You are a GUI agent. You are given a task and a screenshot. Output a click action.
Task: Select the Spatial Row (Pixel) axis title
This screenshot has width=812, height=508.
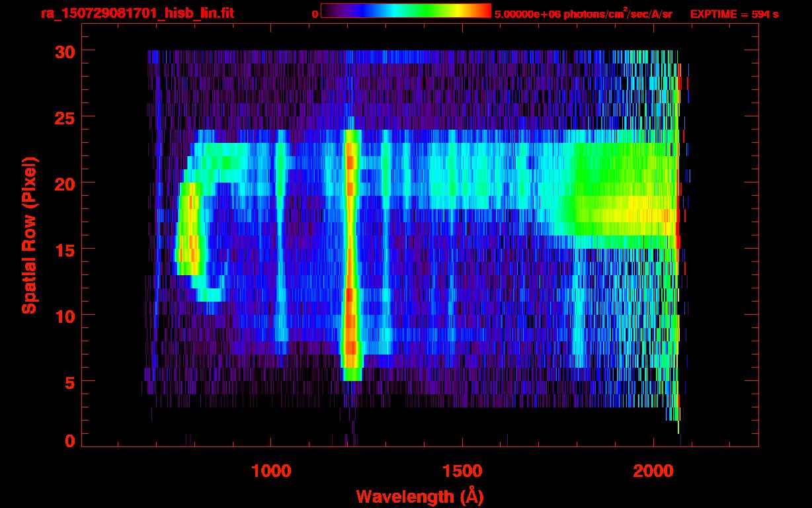coord(28,235)
